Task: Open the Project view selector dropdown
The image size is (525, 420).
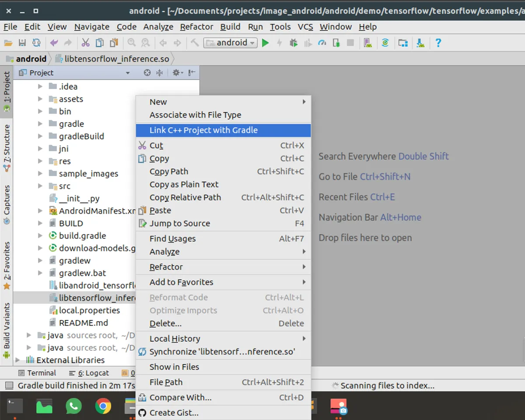Action: coord(128,73)
